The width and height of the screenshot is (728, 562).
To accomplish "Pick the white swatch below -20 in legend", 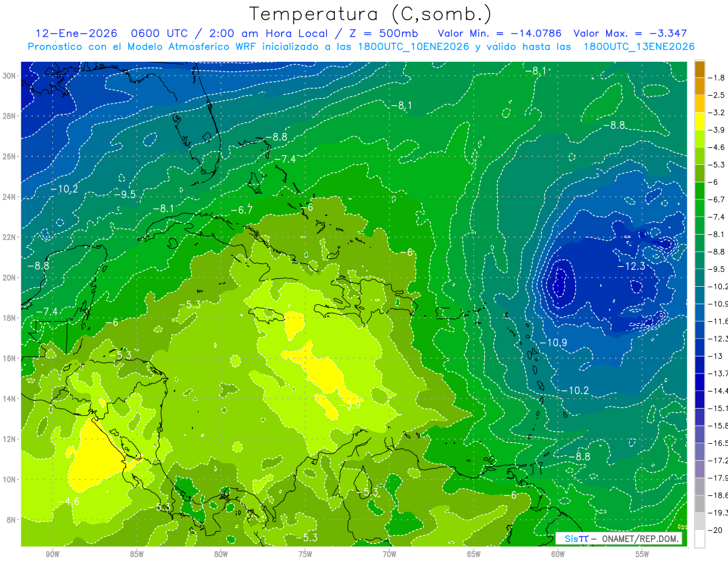I will [699, 539].
